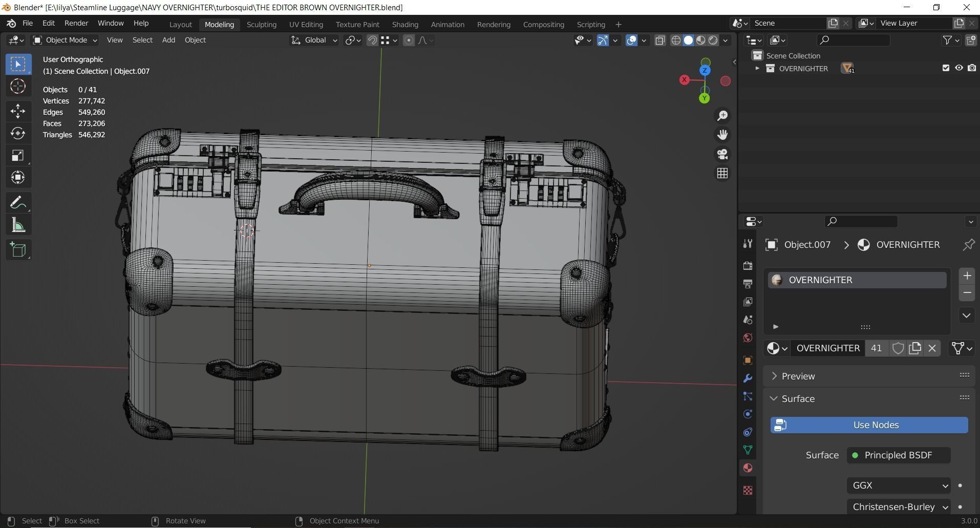The width and height of the screenshot is (980, 528).
Task: Open the GGX distribution dropdown
Action: click(x=899, y=485)
